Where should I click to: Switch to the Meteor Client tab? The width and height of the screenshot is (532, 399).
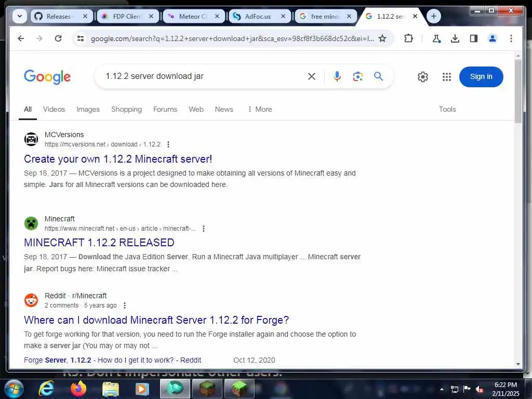[193, 16]
